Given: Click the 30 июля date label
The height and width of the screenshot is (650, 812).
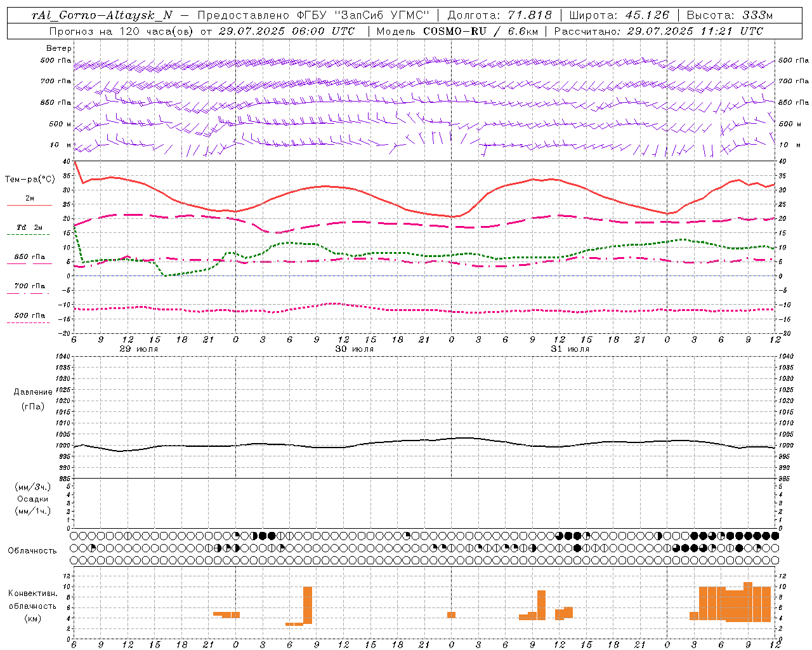Looking at the screenshot, I should pyautogui.click(x=355, y=349).
